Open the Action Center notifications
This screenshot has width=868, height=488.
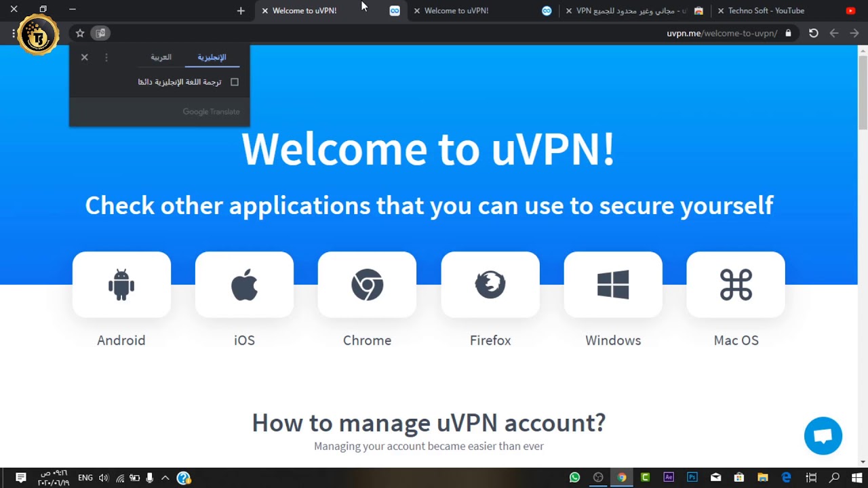point(20,477)
